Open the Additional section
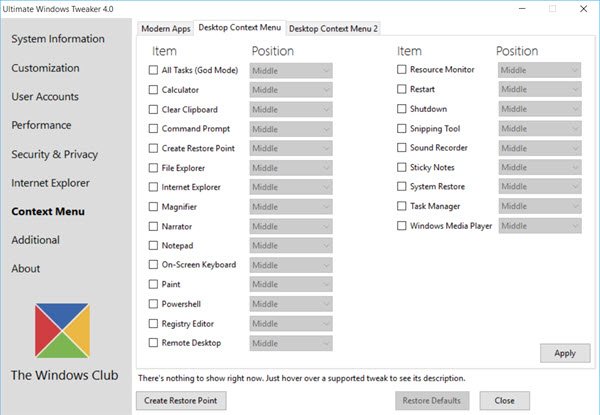This screenshot has width=600, height=415. [35, 240]
